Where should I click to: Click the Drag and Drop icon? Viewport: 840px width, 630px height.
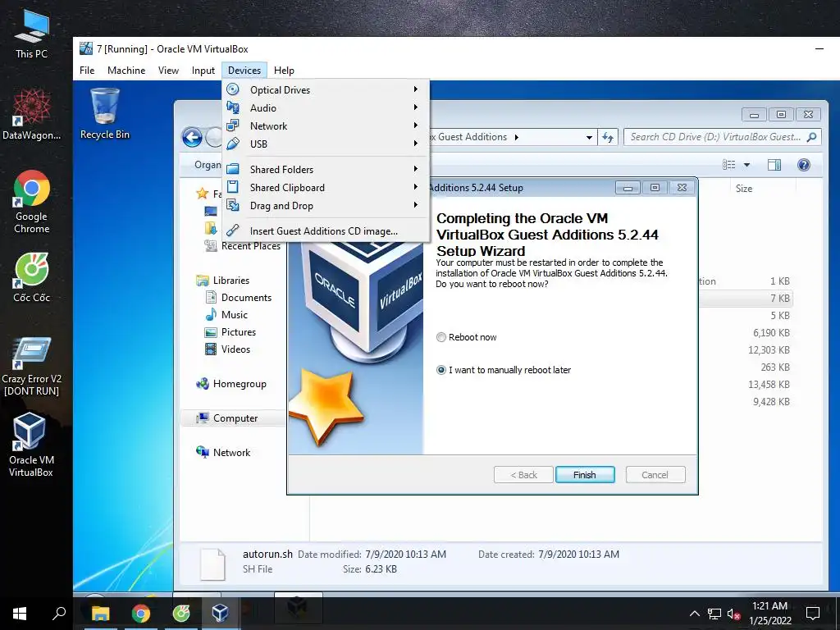232,205
